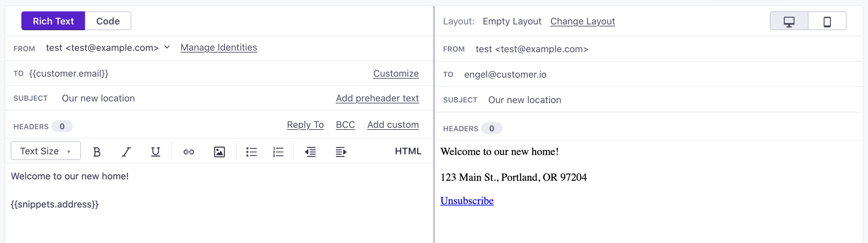Open Manage Identities link

(x=219, y=48)
